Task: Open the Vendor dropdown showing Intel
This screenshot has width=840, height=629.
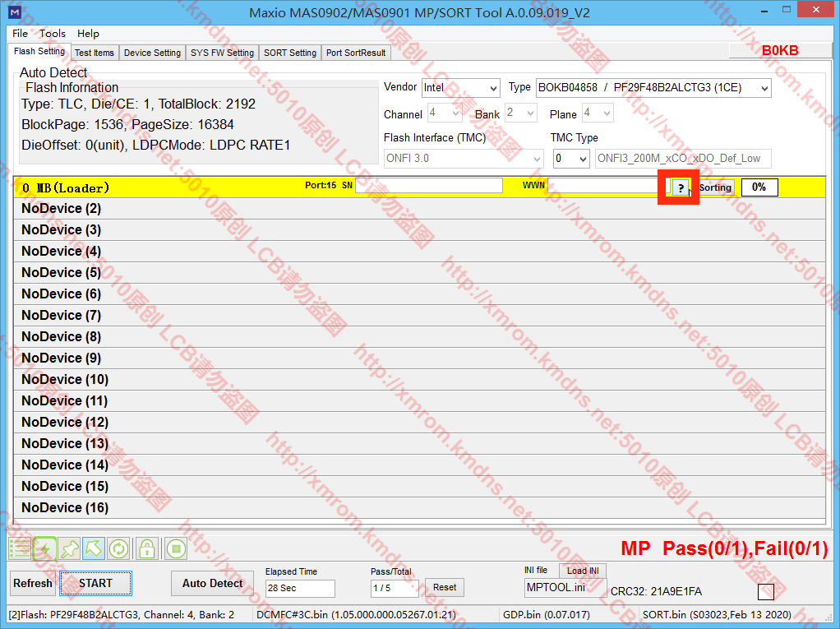Action: click(460, 88)
